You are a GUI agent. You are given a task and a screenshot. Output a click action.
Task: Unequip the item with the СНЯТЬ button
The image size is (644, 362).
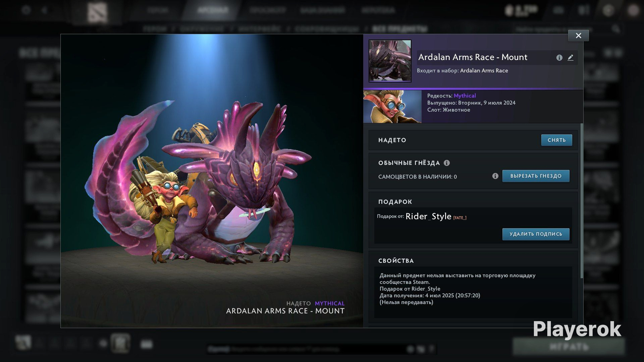(556, 140)
